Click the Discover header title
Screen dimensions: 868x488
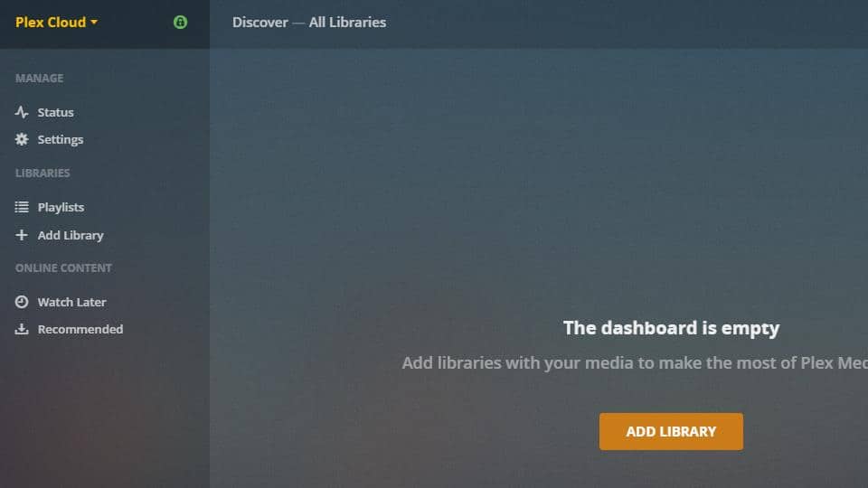click(259, 22)
